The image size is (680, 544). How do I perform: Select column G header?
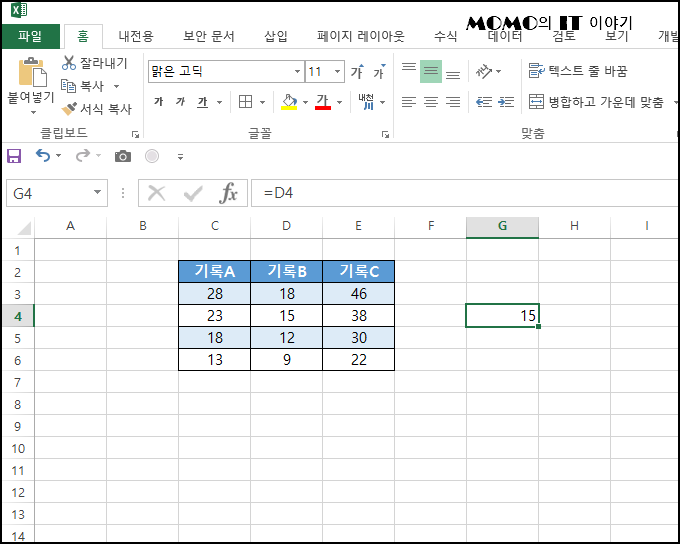point(502,226)
